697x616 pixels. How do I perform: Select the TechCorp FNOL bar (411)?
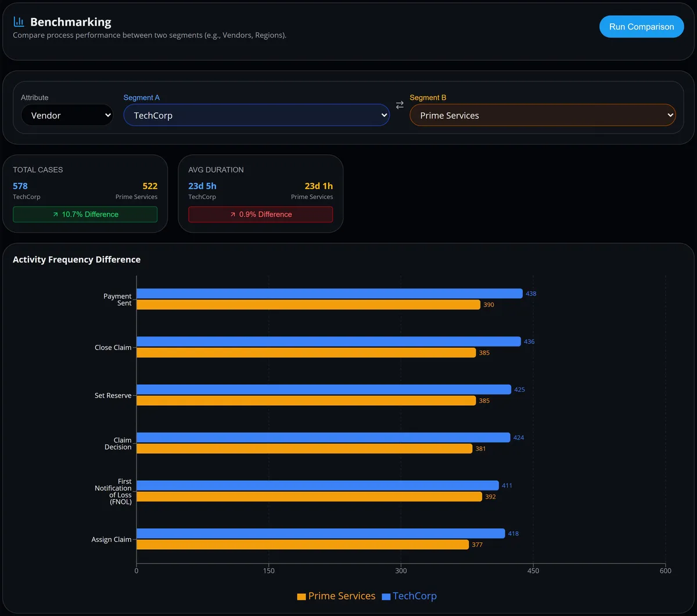(x=318, y=485)
